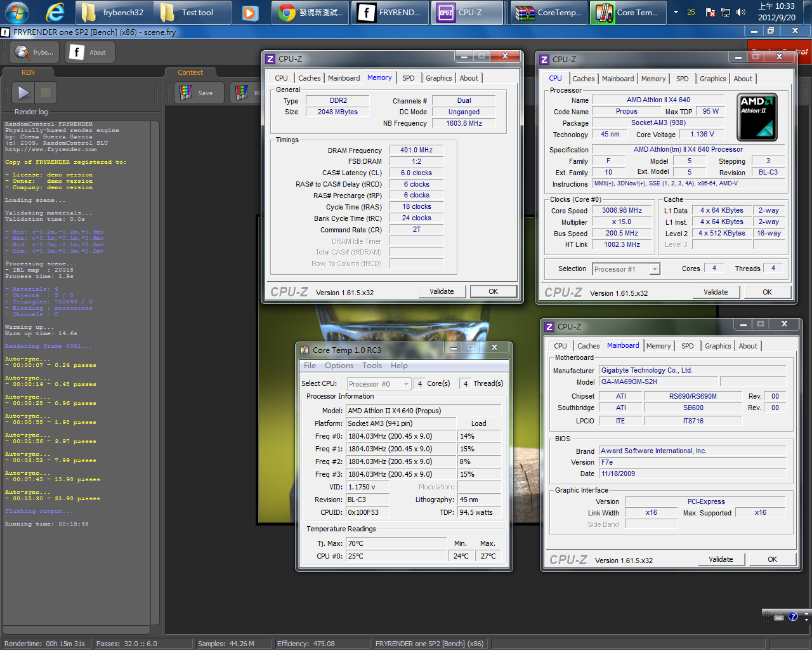Open the Help menu in Core Temp

(x=399, y=366)
